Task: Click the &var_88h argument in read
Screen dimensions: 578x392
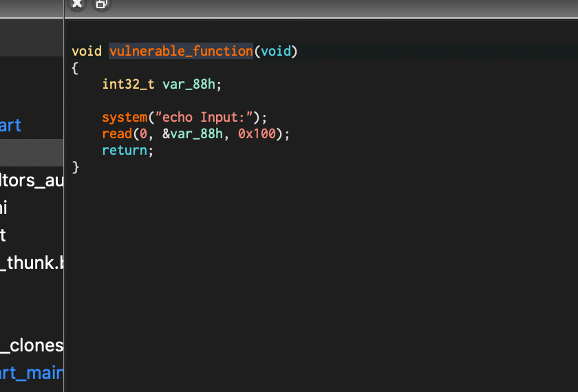Action: click(193, 133)
